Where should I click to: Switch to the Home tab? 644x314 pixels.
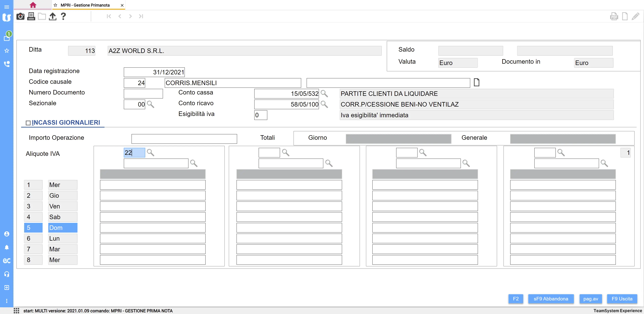pyautogui.click(x=33, y=5)
